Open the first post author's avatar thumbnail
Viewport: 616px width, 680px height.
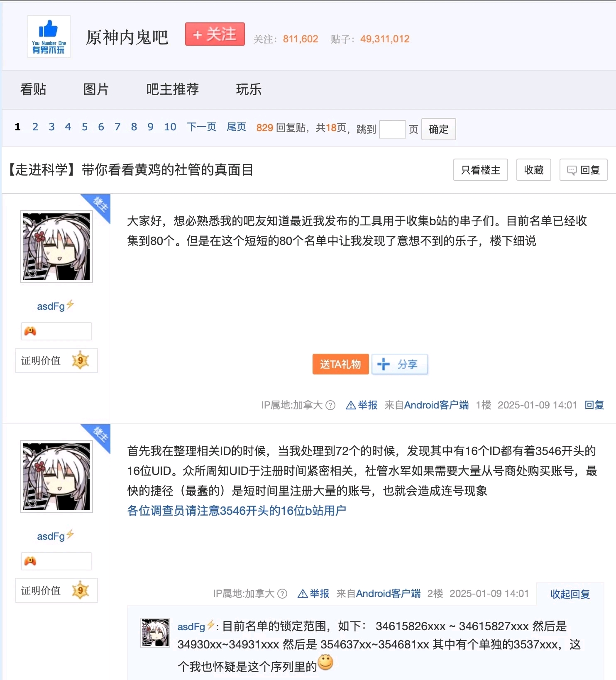click(56, 247)
